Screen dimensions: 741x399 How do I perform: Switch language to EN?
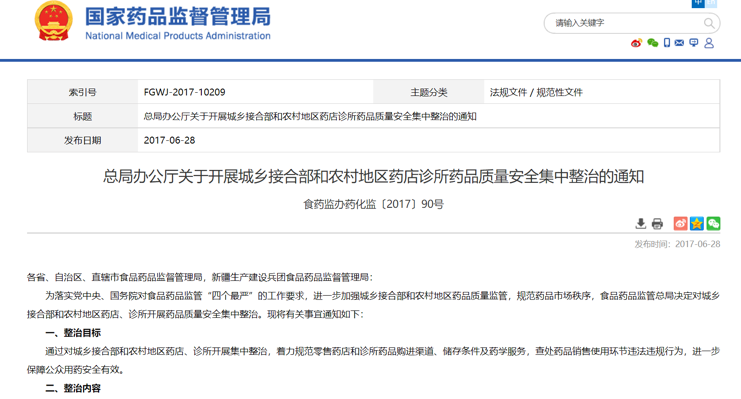click(711, 3)
